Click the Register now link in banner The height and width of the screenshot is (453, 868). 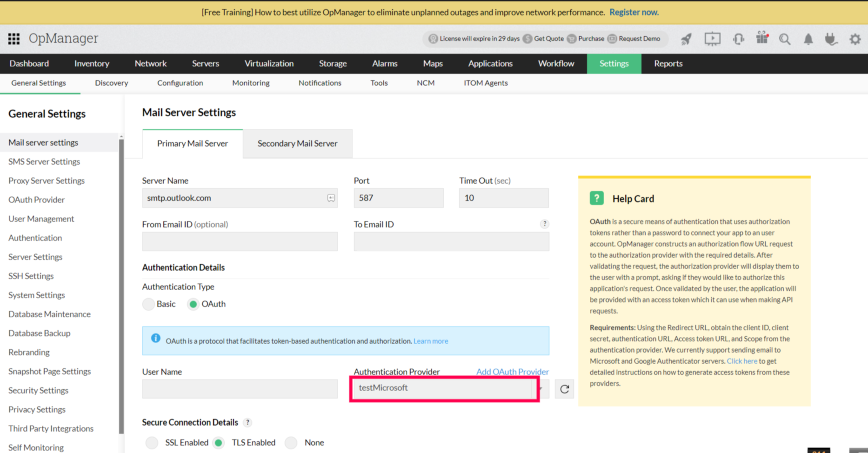[x=634, y=13]
